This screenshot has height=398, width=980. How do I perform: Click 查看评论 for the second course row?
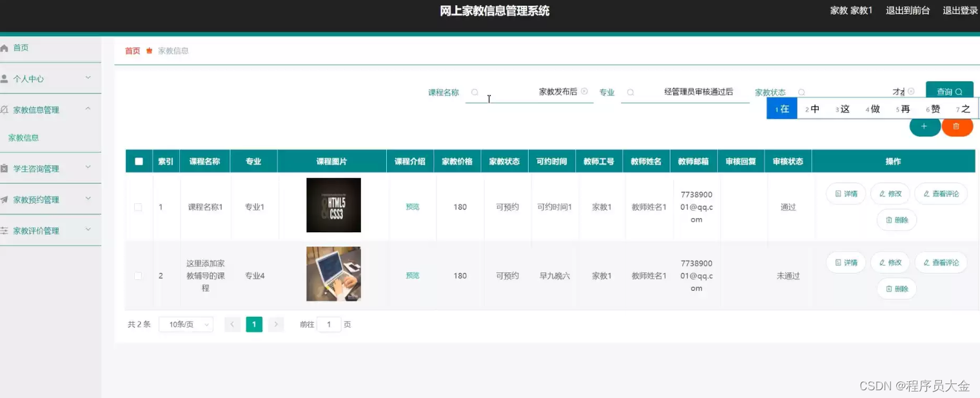point(941,262)
